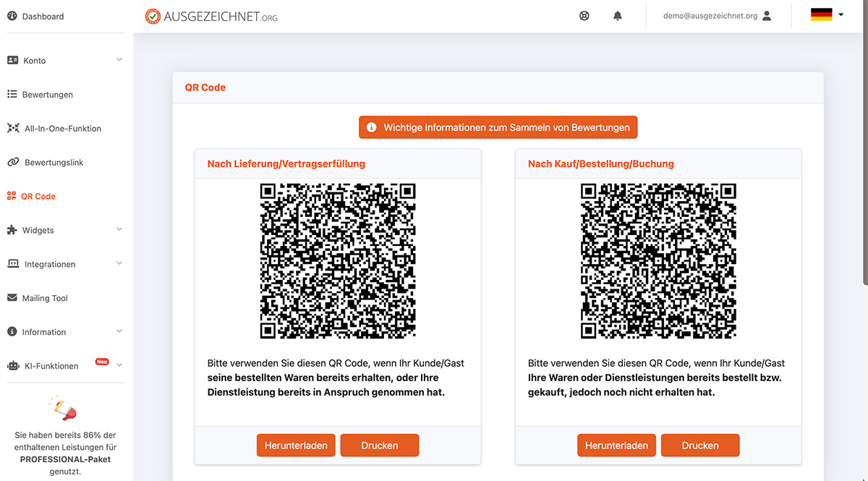This screenshot has height=481, width=868.
Task: Select QR Code in the sidebar
Action: (38, 196)
